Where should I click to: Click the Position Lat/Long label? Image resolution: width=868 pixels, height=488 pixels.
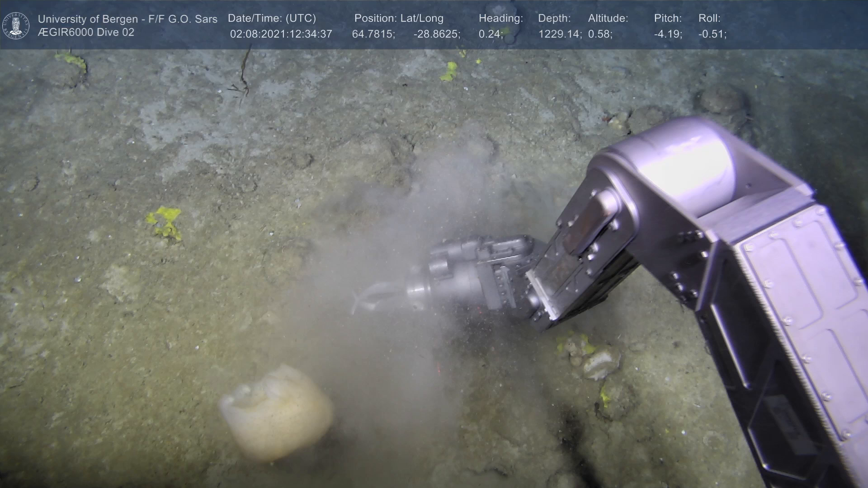(399, 19)
